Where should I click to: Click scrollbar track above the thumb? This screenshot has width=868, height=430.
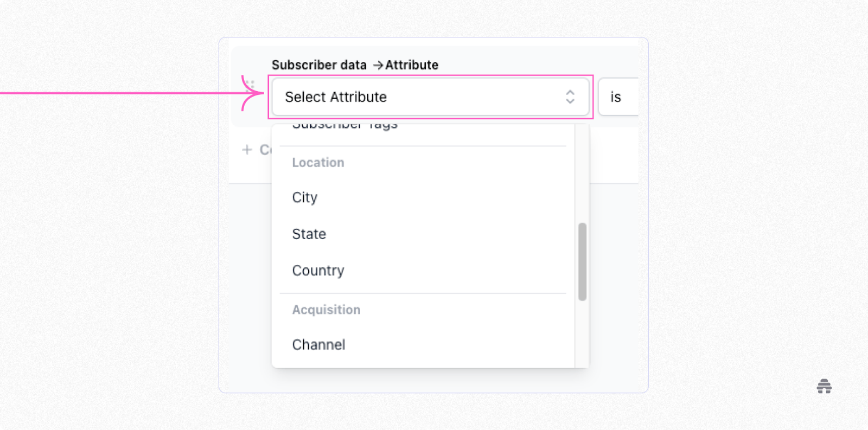pyautogui.click(x=582, y=174)
